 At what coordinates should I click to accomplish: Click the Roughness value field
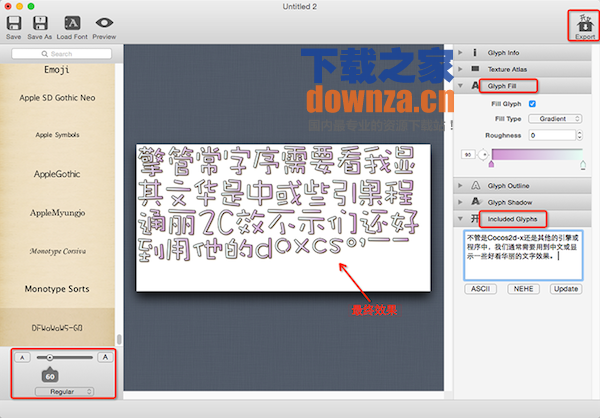pos(552,135)
